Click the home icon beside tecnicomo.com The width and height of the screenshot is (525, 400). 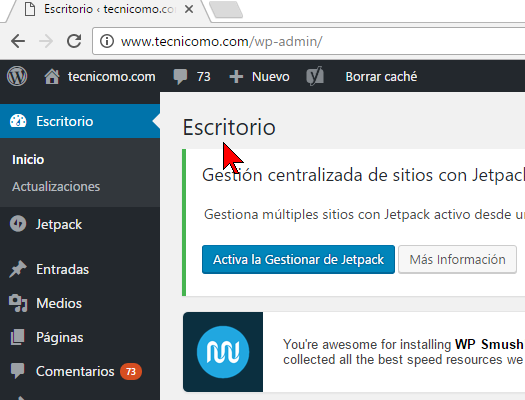coord(52,77)
